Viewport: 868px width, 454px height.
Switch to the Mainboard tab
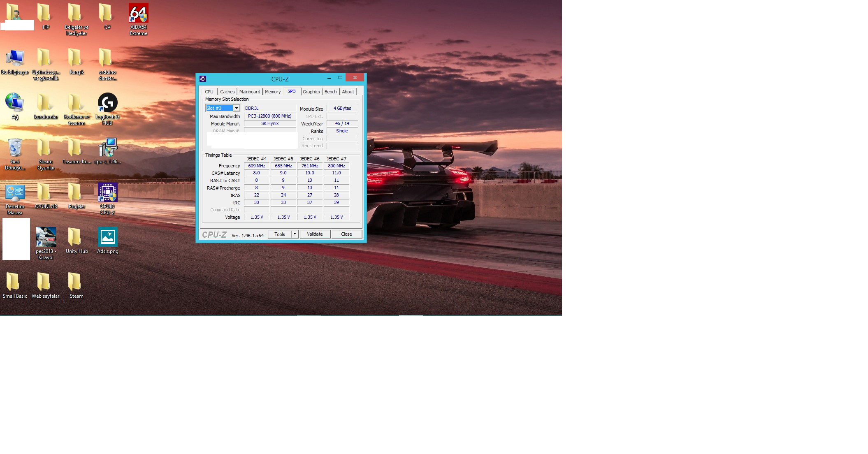click(249, 92)
